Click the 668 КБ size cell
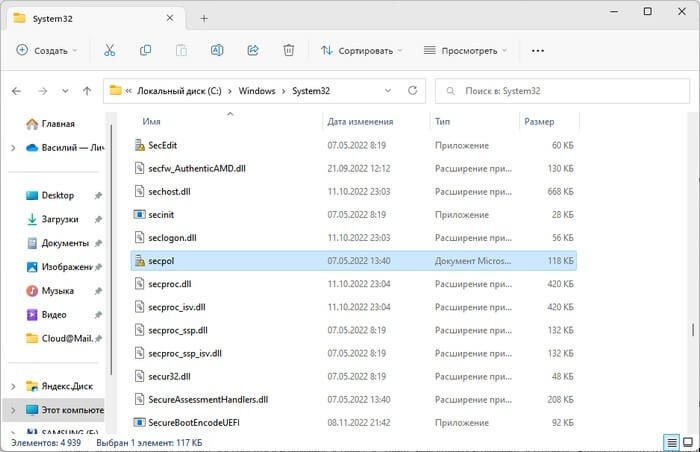 (x=561, y=191)
